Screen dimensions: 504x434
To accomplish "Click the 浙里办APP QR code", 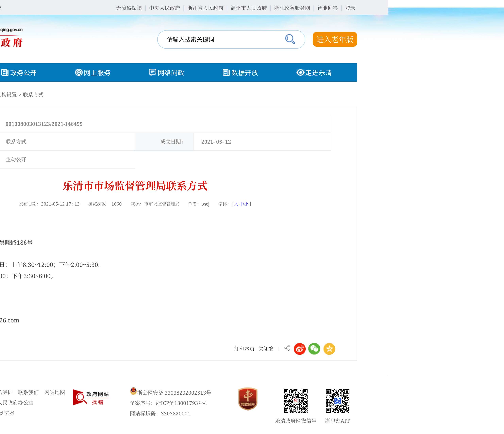I will tap(337, 401).
